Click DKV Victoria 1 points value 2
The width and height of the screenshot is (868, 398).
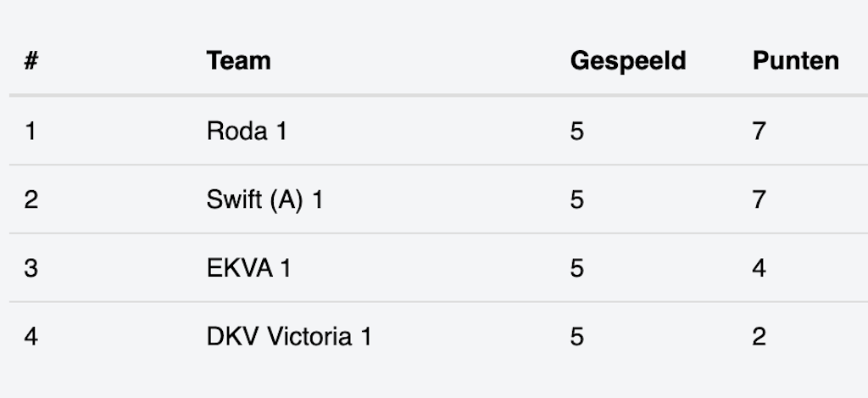(759, 337)
